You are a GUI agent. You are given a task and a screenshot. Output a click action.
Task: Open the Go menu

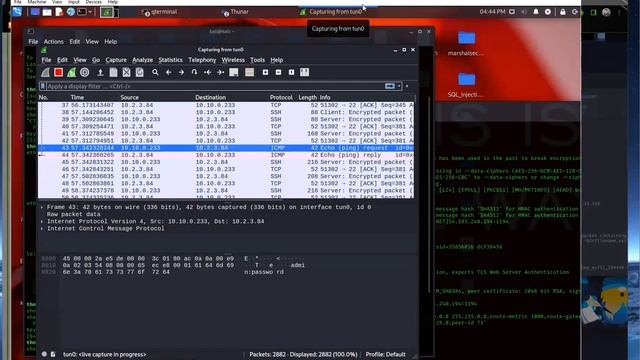click(96, 60)
